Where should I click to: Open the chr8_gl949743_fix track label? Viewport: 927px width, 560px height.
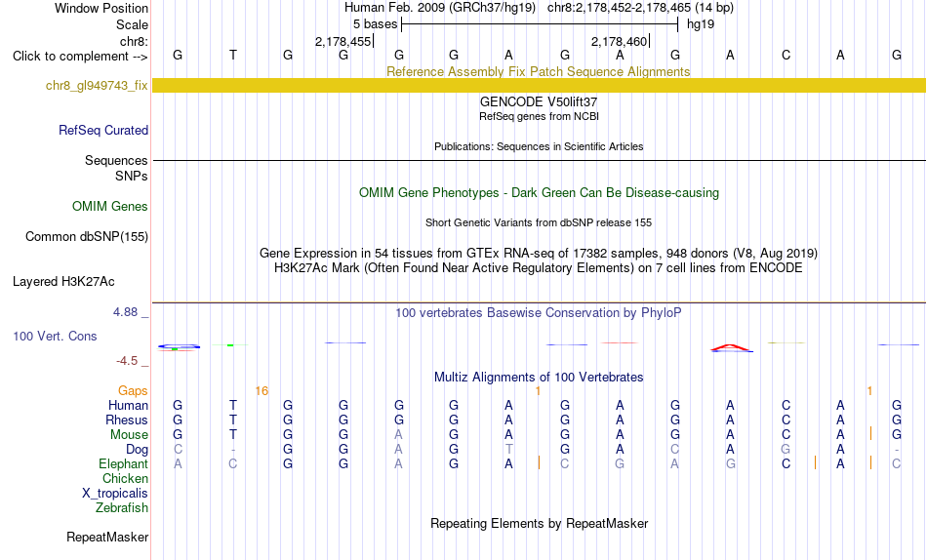(x=97, y=85)
